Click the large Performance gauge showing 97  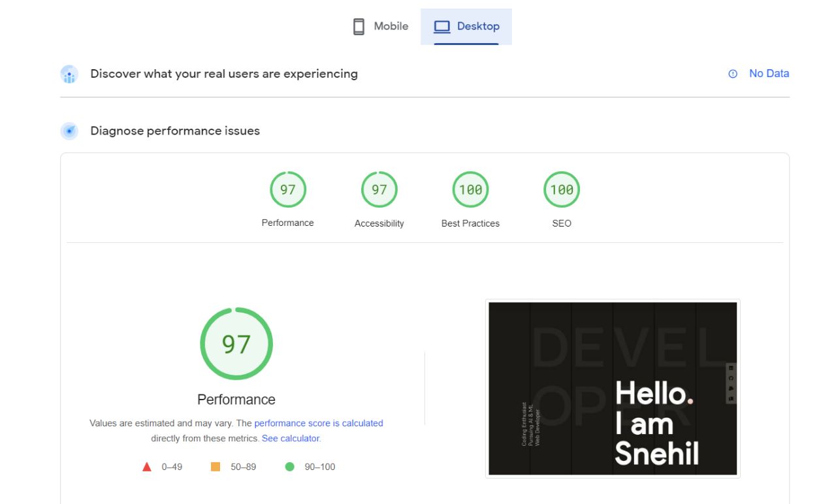click(x=236, y=343)
